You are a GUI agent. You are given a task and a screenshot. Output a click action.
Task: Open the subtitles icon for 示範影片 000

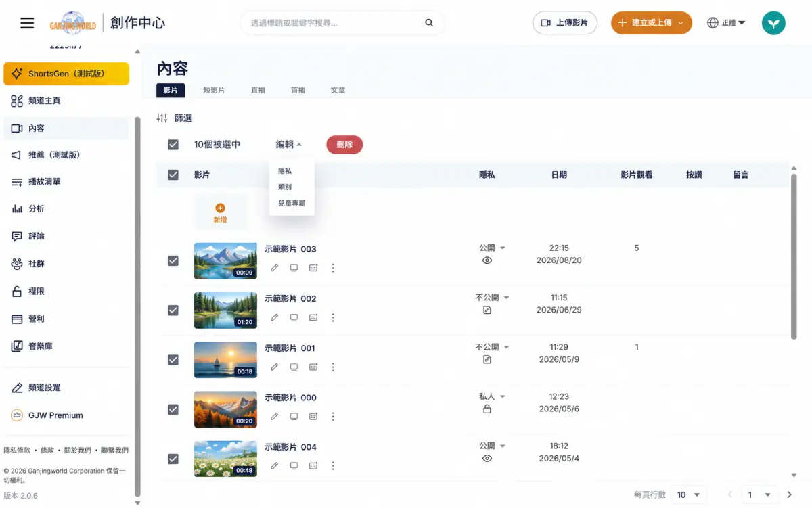coord(313,416)
